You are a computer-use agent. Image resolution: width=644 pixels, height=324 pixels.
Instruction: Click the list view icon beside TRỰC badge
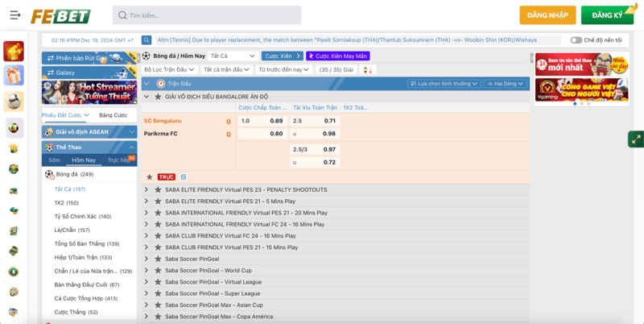click(x=184, y=177)
